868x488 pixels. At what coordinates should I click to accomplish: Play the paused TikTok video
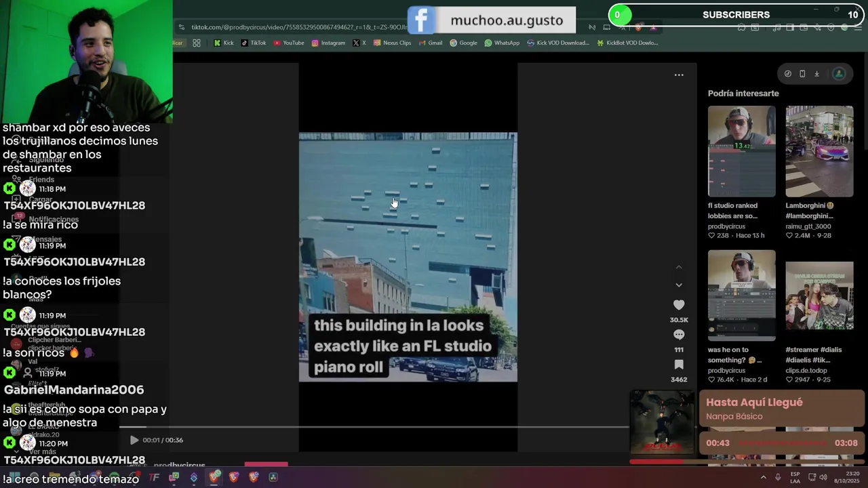click(134, 440)
